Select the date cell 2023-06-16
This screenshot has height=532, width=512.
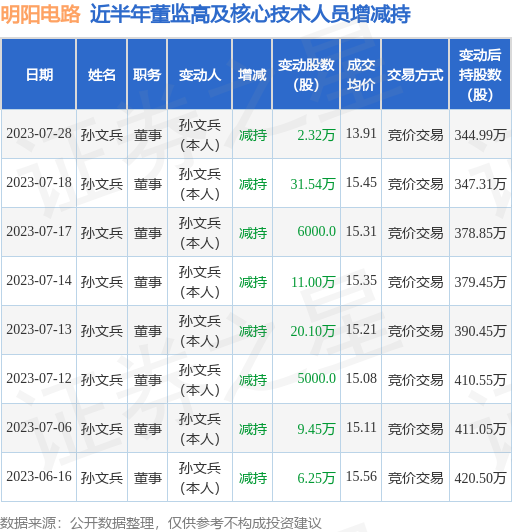pyautogui.click(x=39, y=476)
